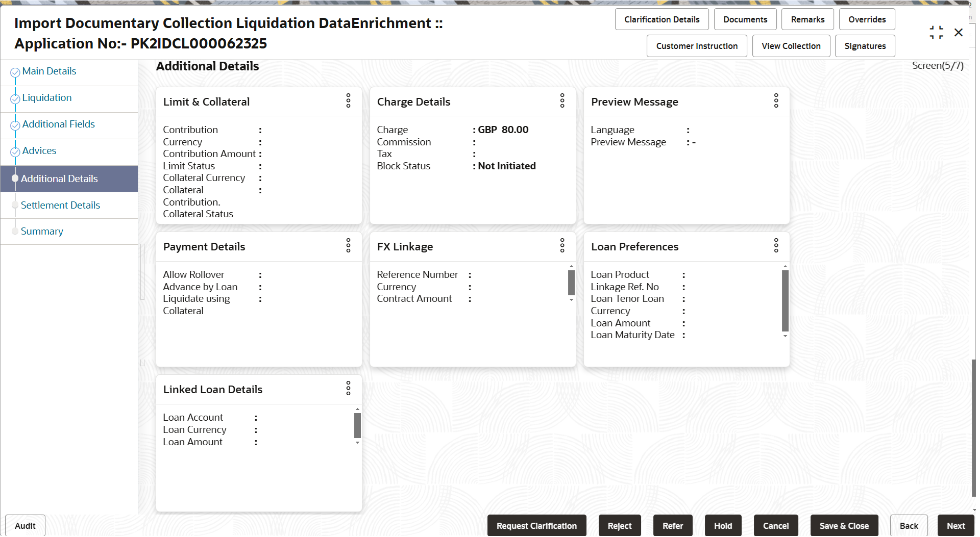Viewport: 980px width, 537px height.
Task: Jump to Summary step
Action: [42, 232]
